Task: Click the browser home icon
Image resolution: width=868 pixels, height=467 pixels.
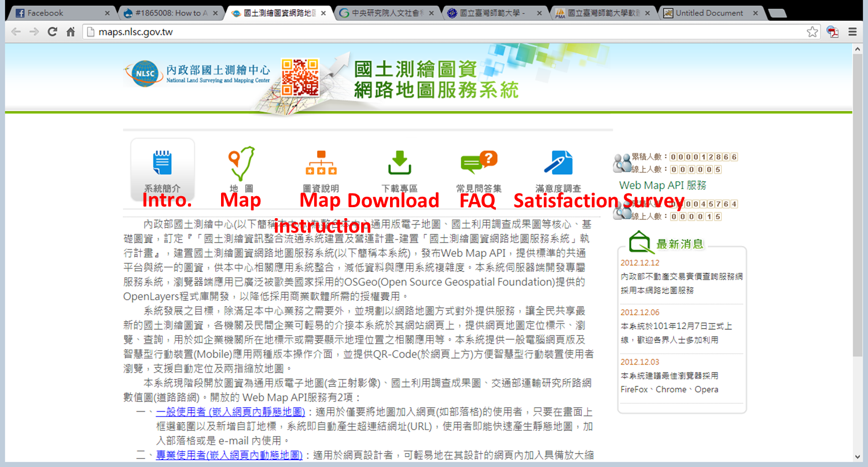Action: tap(71, 32)
